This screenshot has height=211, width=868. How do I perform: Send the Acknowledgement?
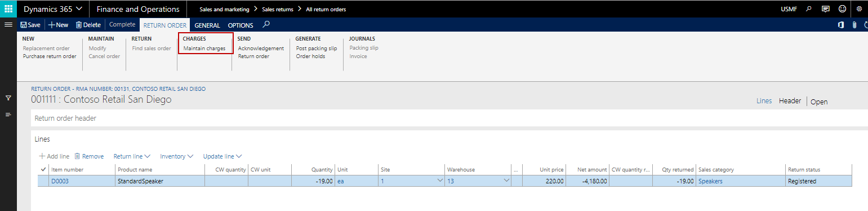click(261, 48)
